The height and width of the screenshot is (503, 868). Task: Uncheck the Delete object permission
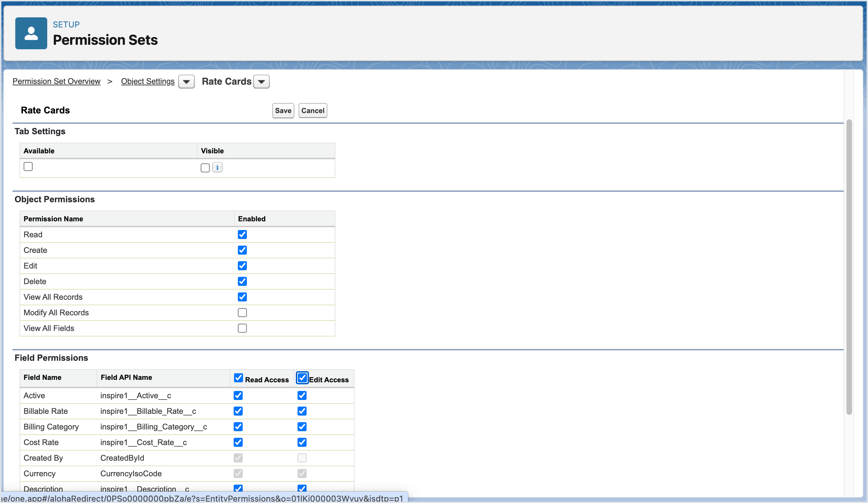[x=242, y=281]
